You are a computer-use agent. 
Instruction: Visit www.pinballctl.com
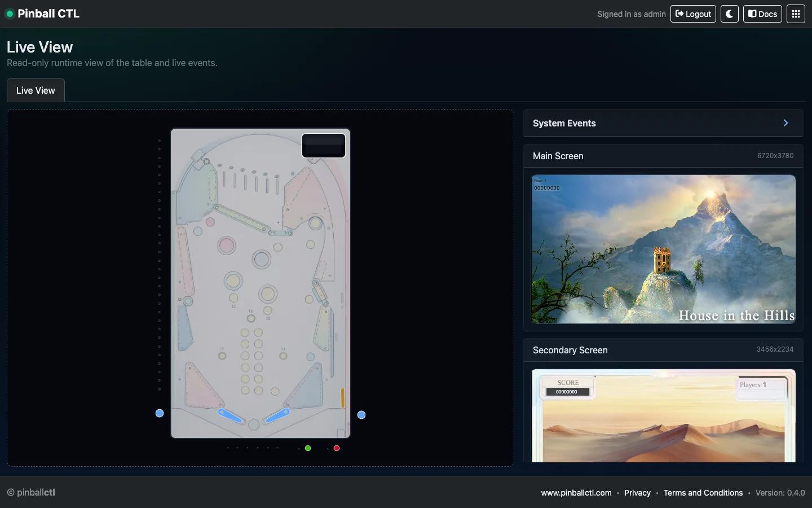coord(576,493)
